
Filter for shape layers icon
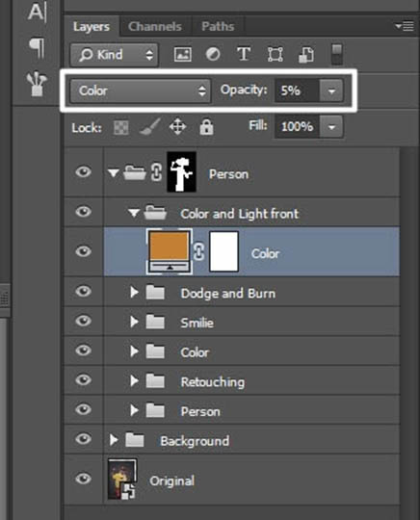coord(276,54)
